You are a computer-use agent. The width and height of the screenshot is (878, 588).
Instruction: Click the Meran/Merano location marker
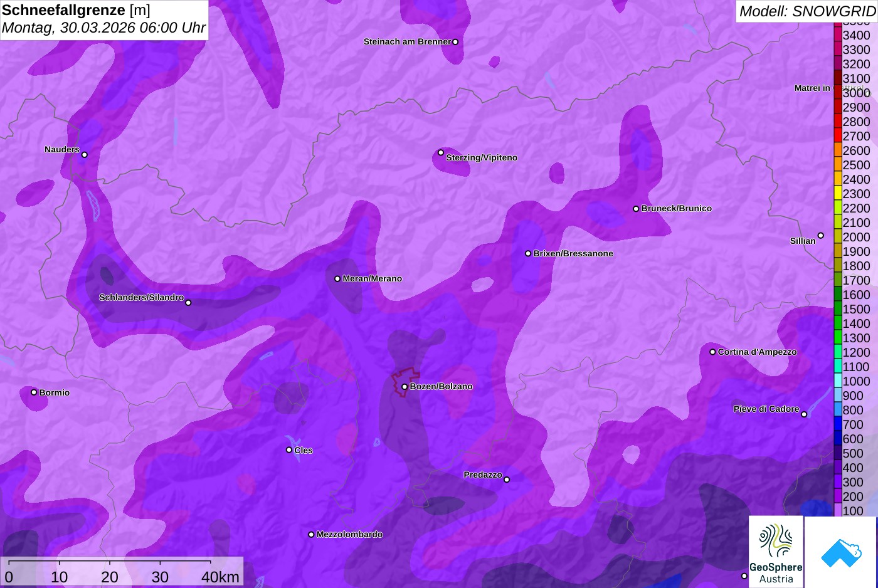pos(337,279)
